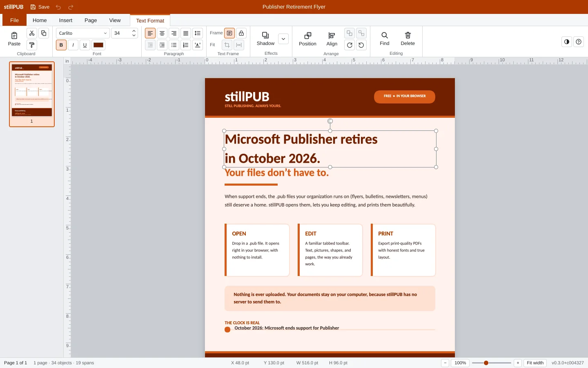The image size is (588, 368).
Task: Select 'Your files don't have to.' text
Action: click(277, 173)
